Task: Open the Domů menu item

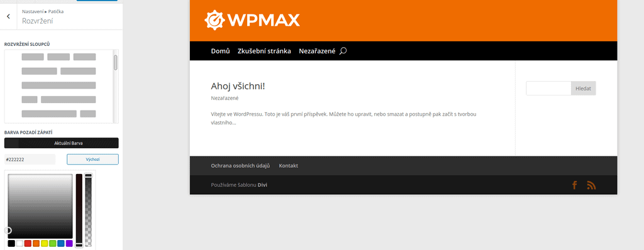Action: pos(220,51)
